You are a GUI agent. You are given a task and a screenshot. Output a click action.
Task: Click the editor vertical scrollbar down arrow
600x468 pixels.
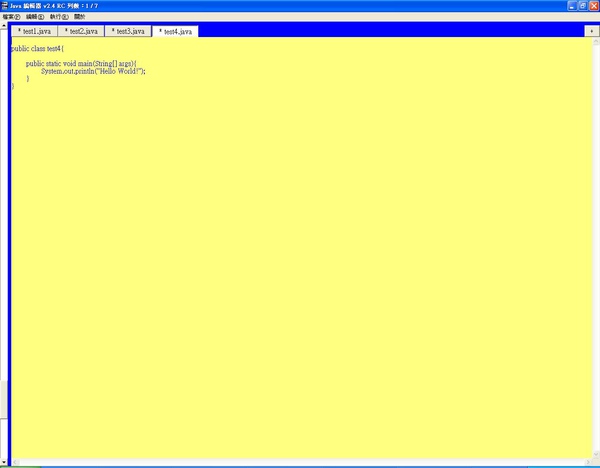click(596, 455)
